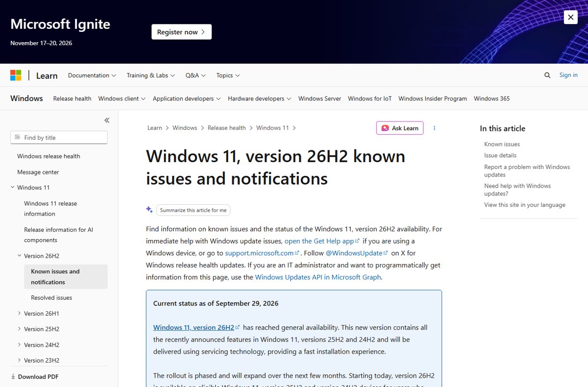
Task: Jump to View this site in your language
Action: pyautogui.click(x=525, y=205)
